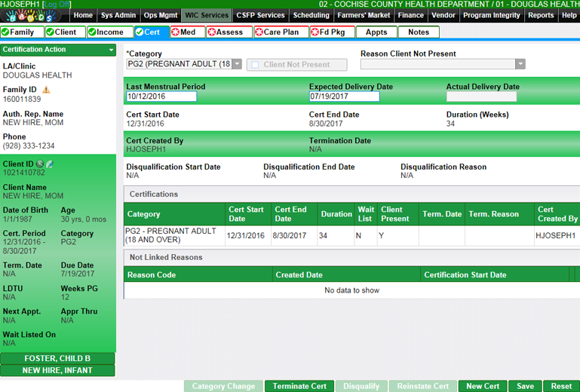Click the New Cert button
Viewport: 580px width, 392px height.
tap(482, 386)
